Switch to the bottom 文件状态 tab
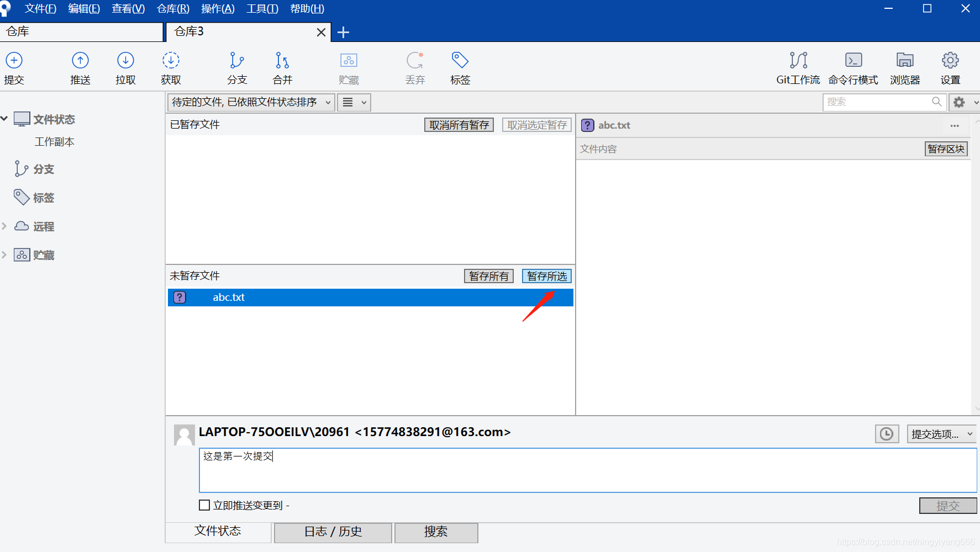This screenshot has width=980, height=552. pos(218,532)
